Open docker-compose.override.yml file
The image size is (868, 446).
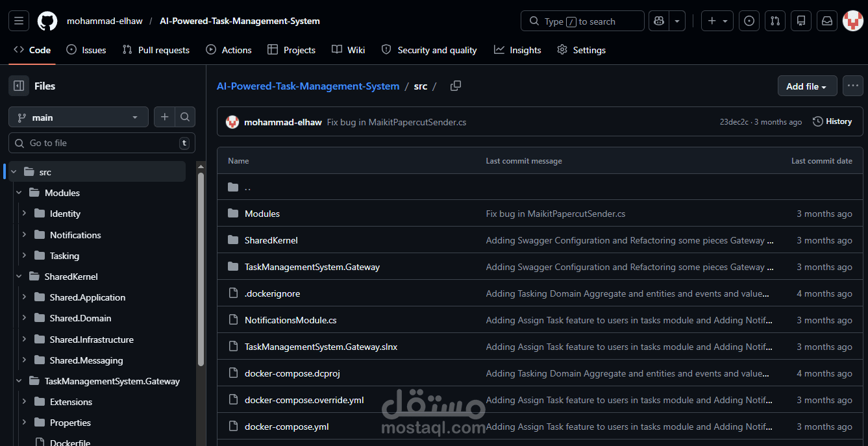(x=304, y=400)
